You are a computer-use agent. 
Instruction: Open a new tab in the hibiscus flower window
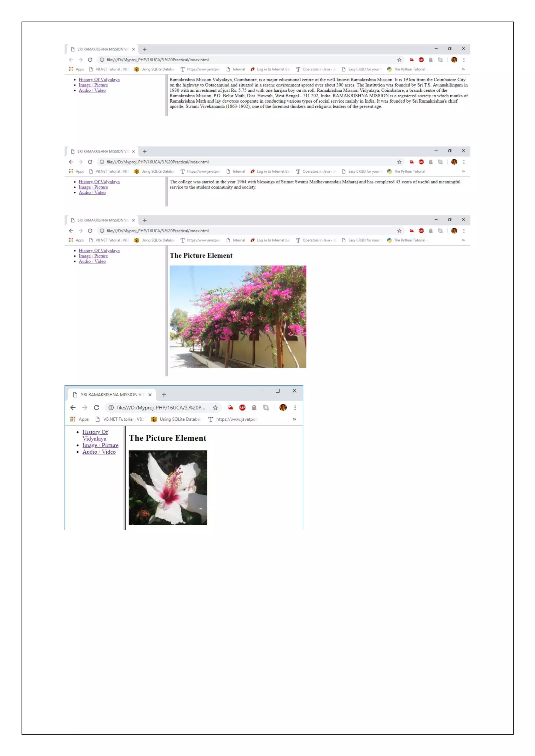coord(164,395)
